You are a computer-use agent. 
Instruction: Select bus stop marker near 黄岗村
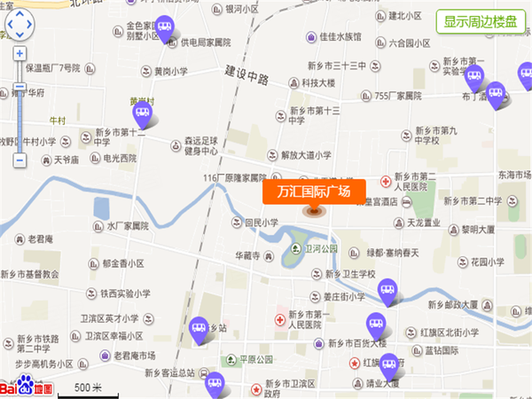click(142, 114)
